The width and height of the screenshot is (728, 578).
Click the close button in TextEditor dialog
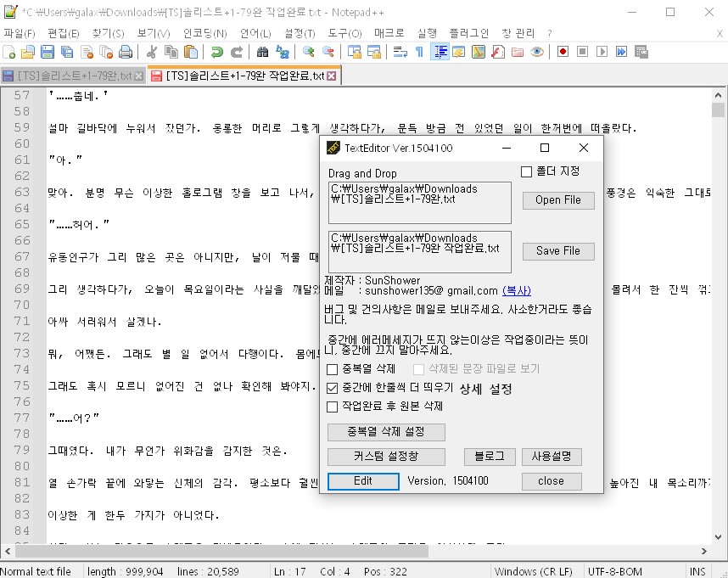(552, 481)
